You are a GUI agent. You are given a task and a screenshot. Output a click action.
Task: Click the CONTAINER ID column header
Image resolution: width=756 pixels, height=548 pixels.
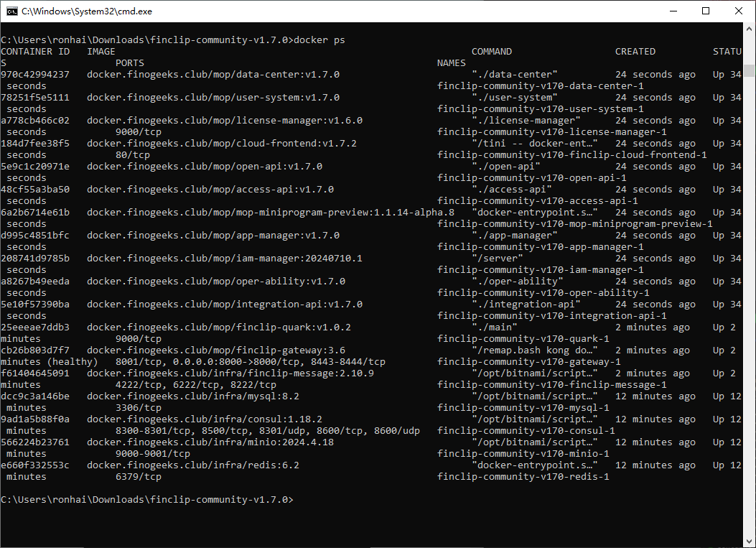click(x=35, y=52)
